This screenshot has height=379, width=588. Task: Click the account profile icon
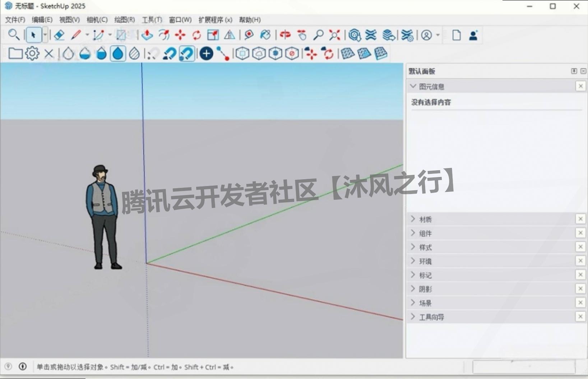(x=426, y=35)
